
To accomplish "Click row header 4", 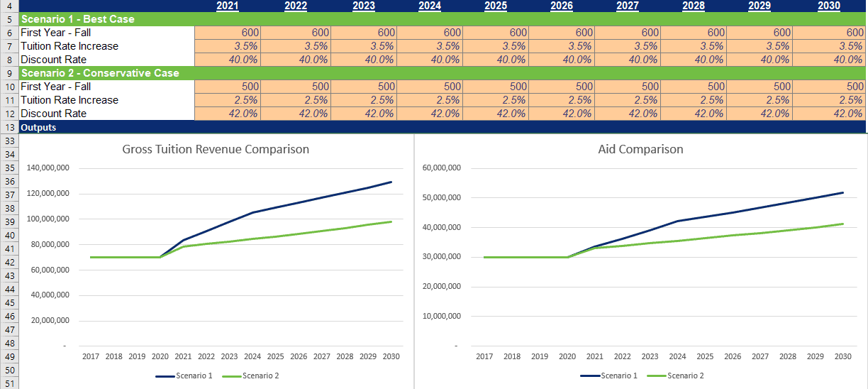I will point(10,6).
